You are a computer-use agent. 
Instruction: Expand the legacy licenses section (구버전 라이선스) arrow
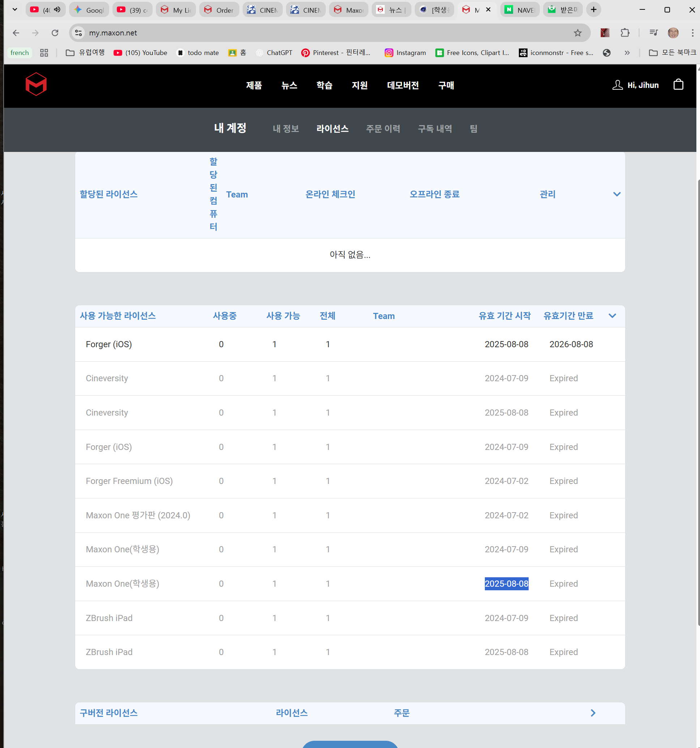coord(593,713)
